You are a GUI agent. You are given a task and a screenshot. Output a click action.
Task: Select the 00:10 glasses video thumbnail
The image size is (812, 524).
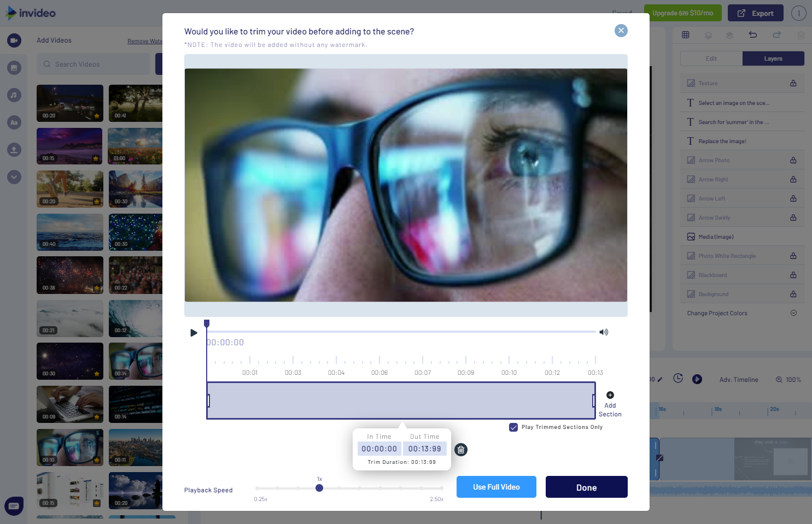tap(70, 448)
